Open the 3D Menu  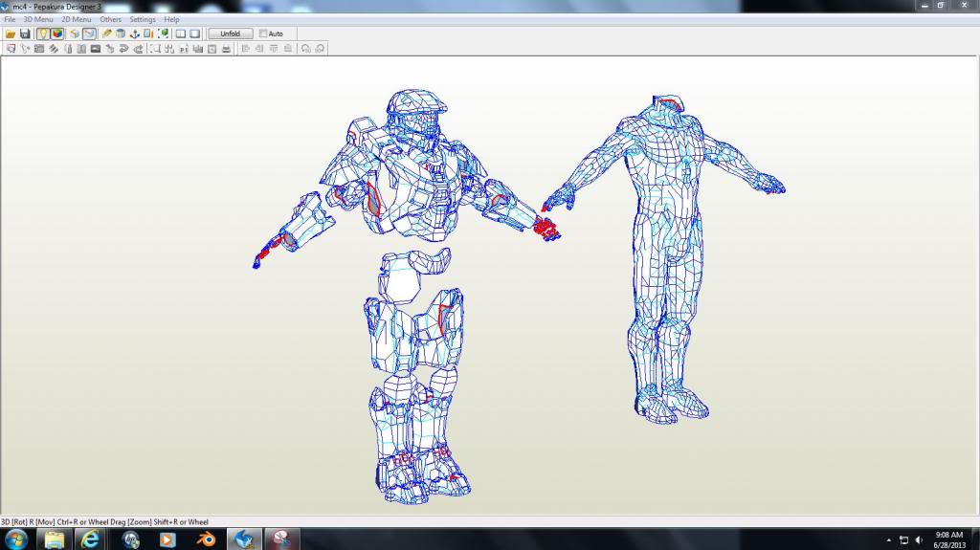(x=38, y=19)
